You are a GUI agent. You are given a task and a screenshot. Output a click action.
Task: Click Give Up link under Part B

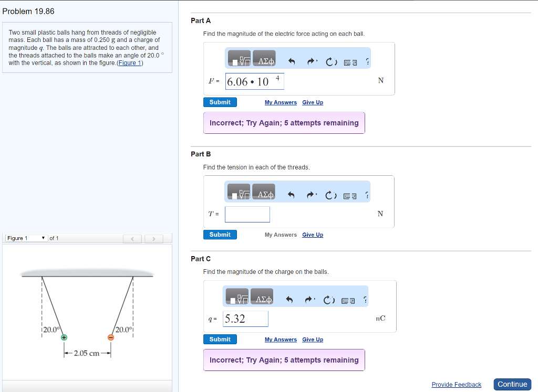[x=313, y=235]
